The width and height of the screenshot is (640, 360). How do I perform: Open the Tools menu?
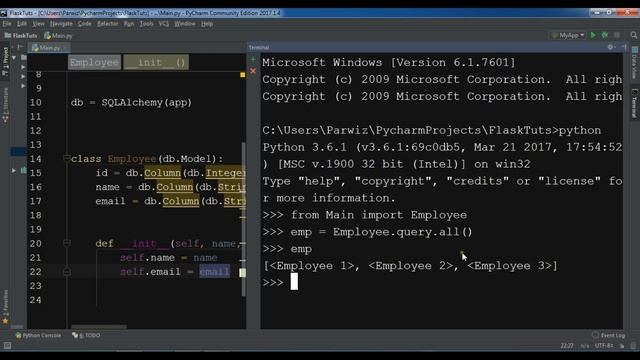click(146, 24)
